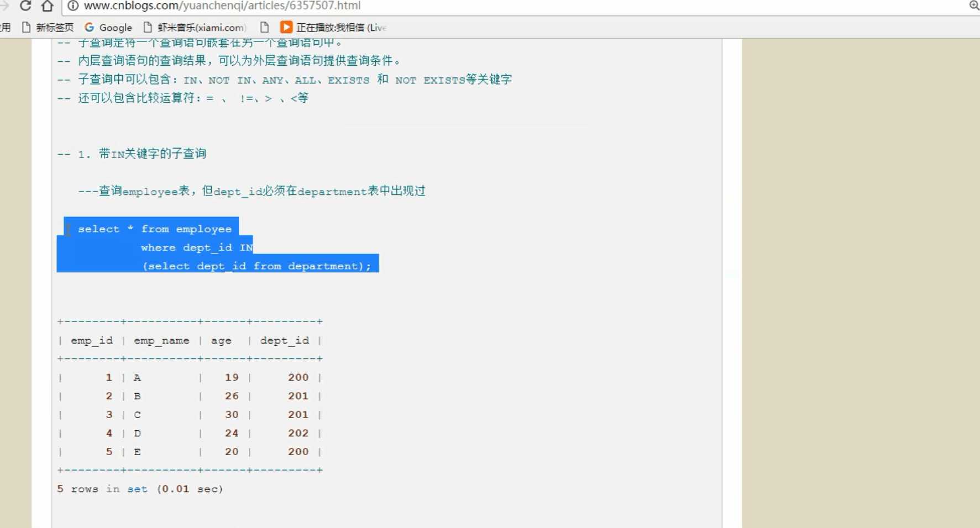View site info icon in address bar
980x528 pixels.
click(x=72, y=6)
